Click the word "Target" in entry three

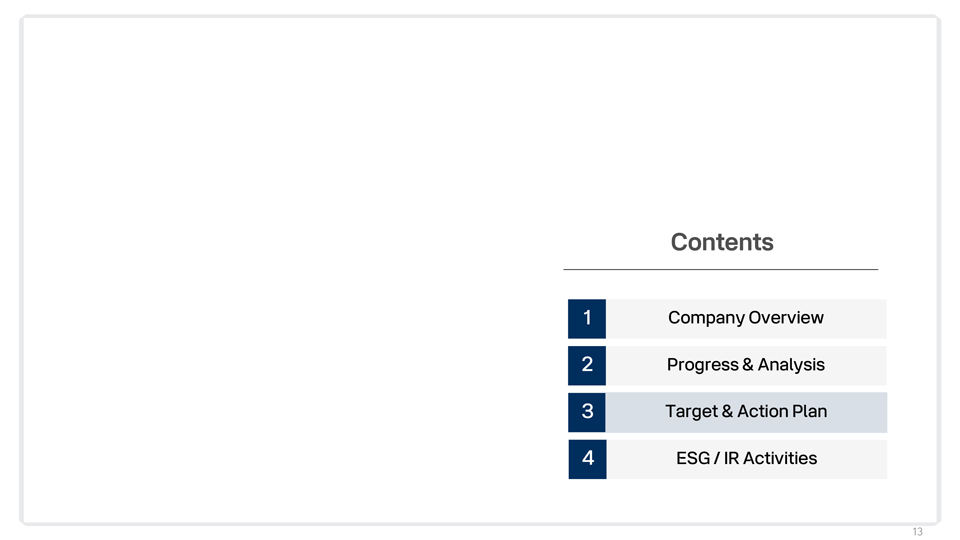pyautogui.click(x=691, y=412)
